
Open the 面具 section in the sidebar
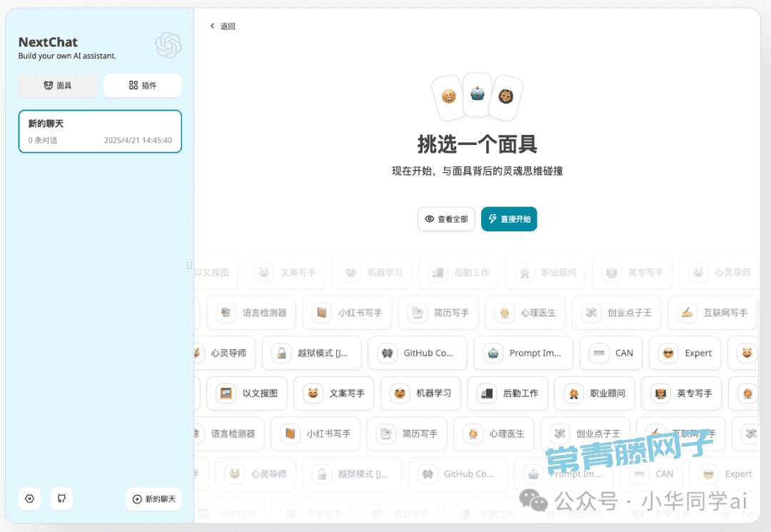(x=58, y=86)
